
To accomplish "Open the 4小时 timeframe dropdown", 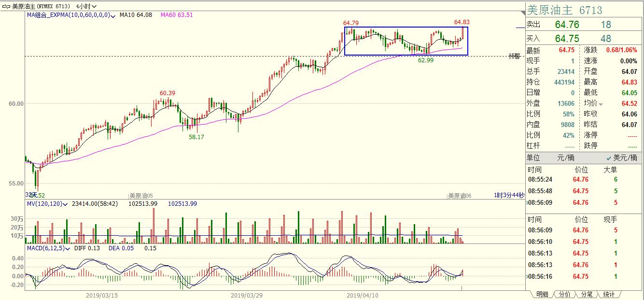I will 86,6.
